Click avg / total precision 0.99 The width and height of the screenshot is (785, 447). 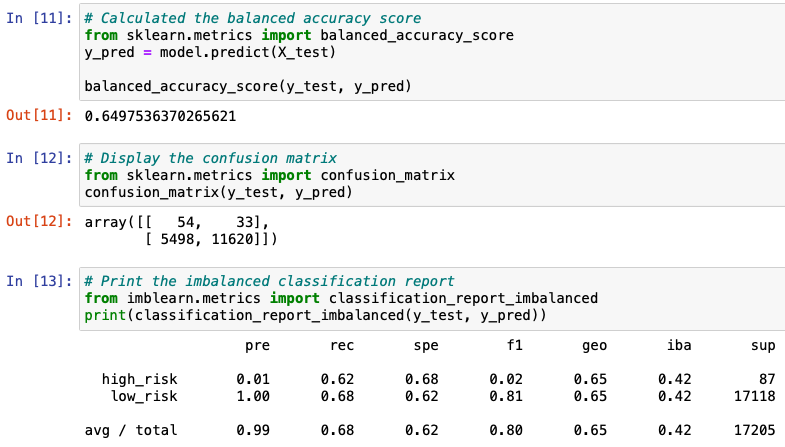tap(253, 430)
